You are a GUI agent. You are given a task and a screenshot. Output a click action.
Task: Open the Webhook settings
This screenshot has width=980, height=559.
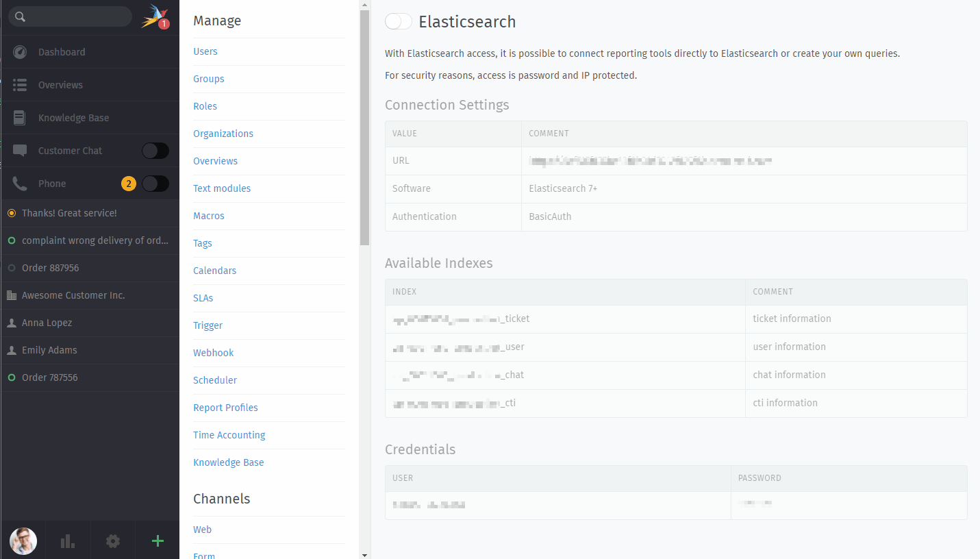coord(213,352)
